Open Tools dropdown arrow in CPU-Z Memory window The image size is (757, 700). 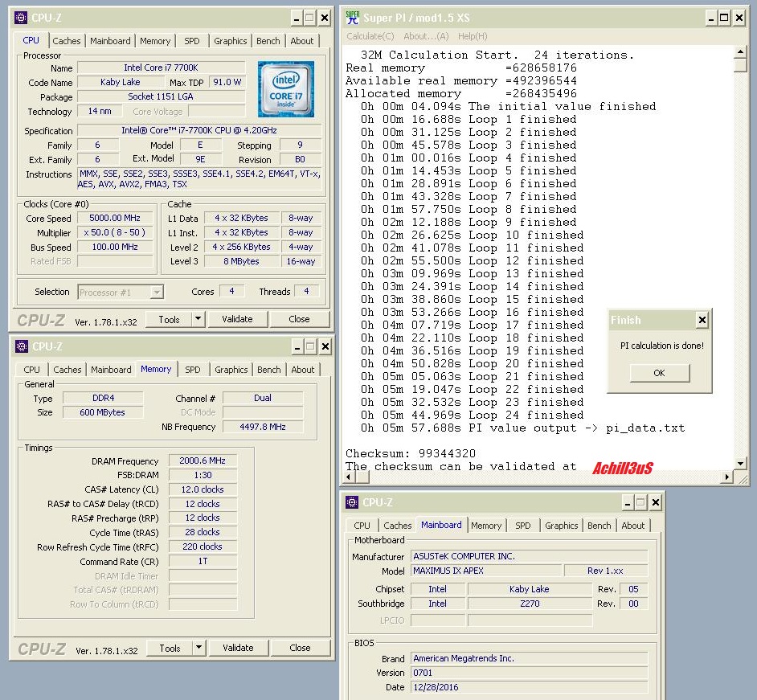pyautogui.click(x=199, y=648)
